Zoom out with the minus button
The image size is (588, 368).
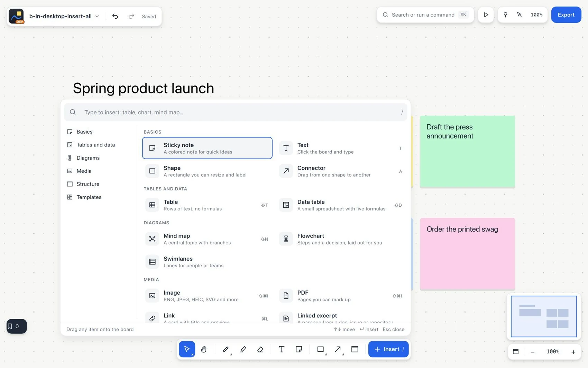pyautogui.click(x=533, y=352)
